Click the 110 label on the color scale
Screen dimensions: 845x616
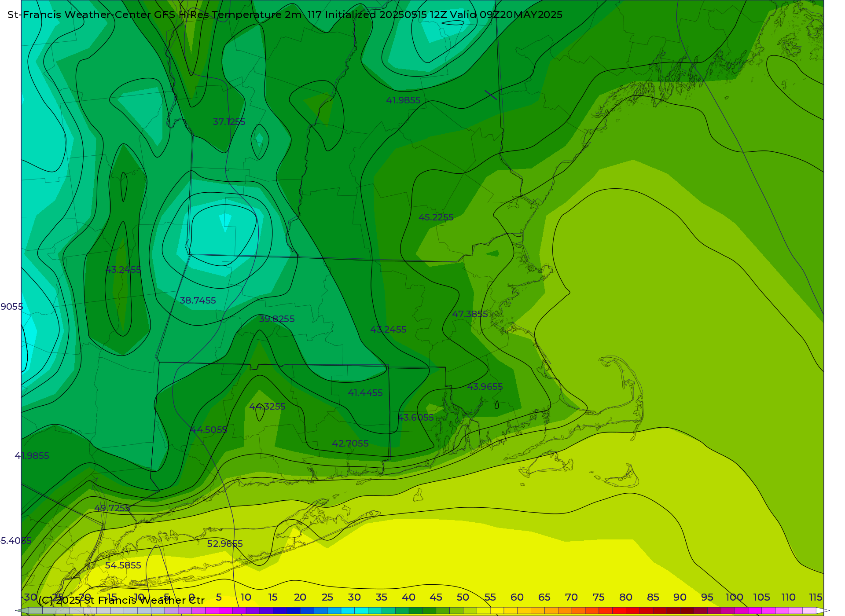click(x=789, y=597)
